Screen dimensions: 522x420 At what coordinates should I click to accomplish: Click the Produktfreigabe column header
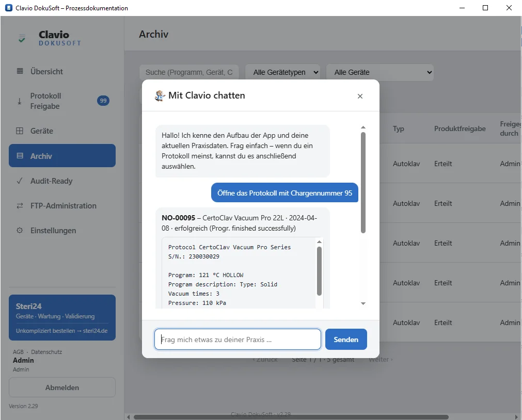click(x=460, y=128)
